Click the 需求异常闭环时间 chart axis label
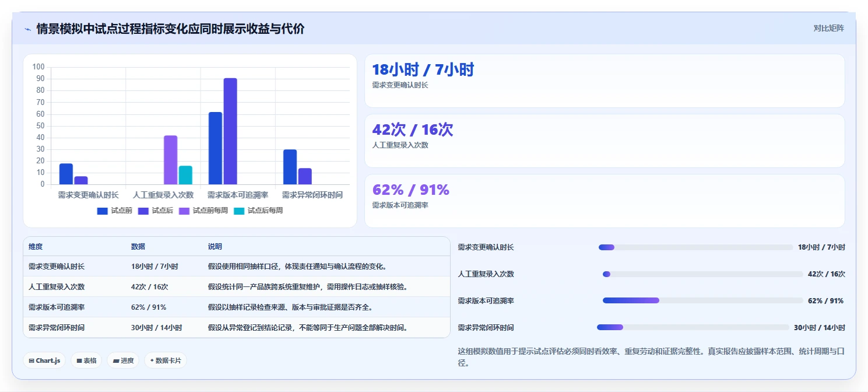Viewport: 868px width, 392px height. [312, 195]
